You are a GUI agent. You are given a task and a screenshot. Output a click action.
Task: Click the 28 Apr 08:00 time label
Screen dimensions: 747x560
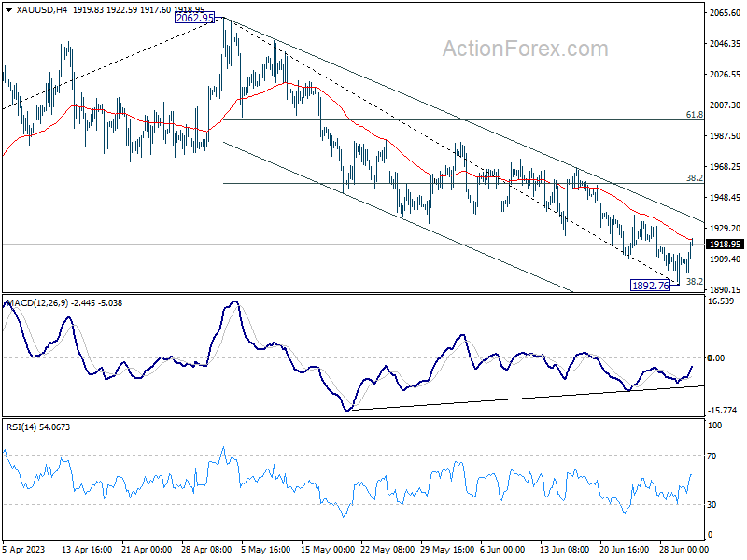[x=206, y=549]
